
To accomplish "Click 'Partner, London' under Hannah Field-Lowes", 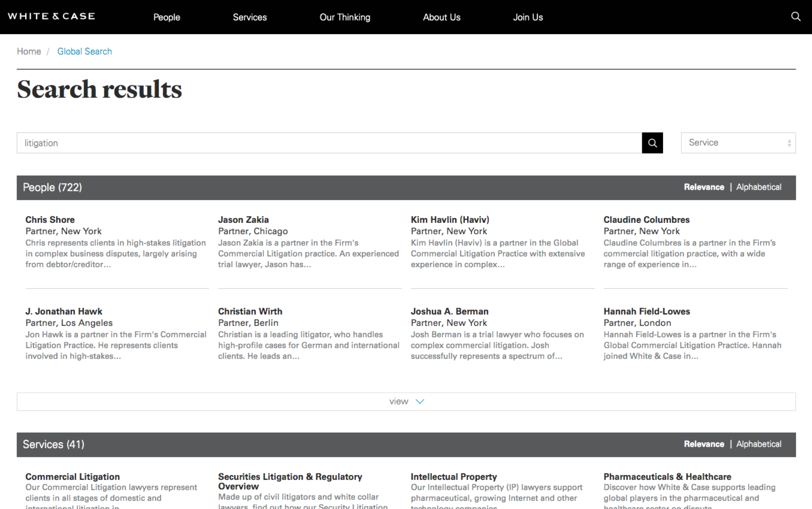I will (x=637, y=323).
